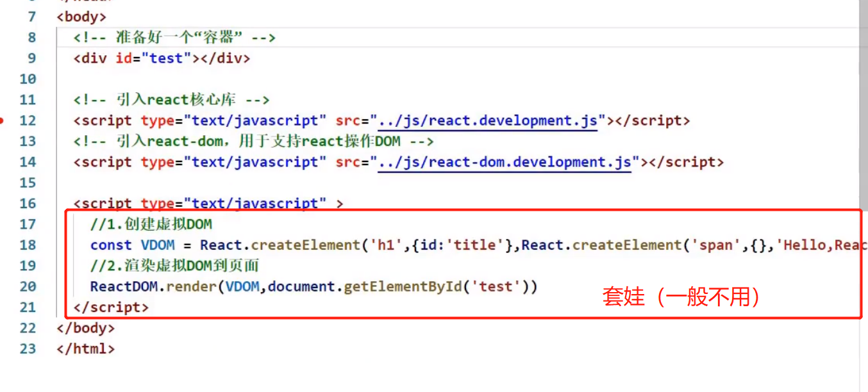Click line number 16 in the gutter

click(x=28, y=204)
